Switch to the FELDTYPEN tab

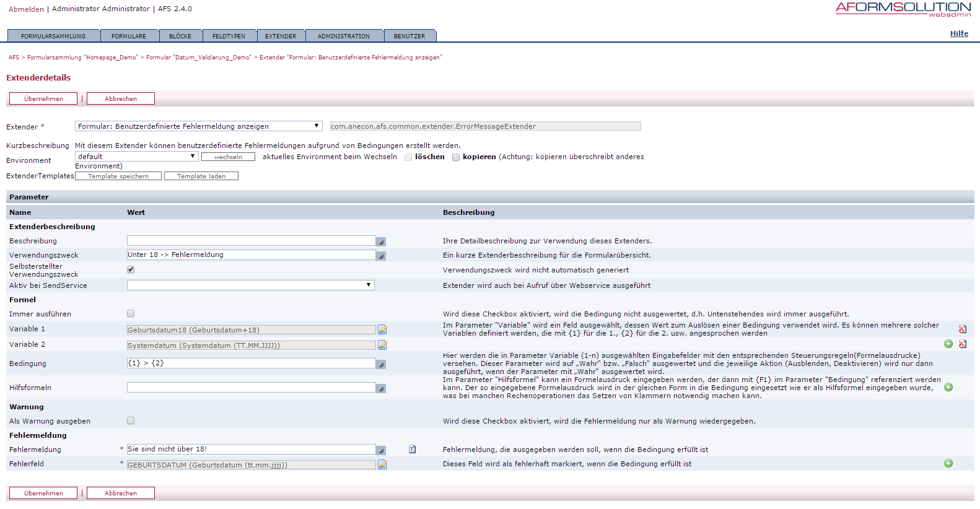[229, 36]
